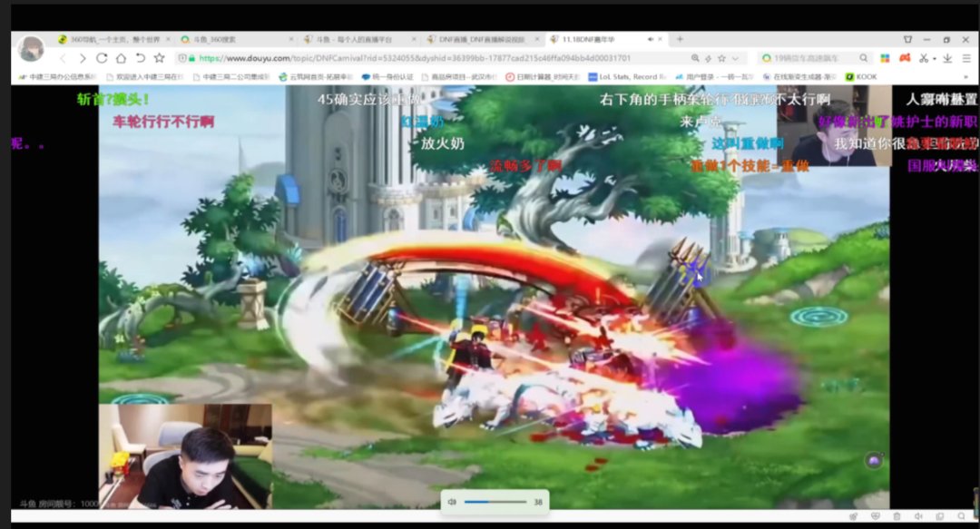This screenshot has height=529, width=980.
Task: Expand the scissors tool dropdown arrow
Action: (x=935, y=59)
